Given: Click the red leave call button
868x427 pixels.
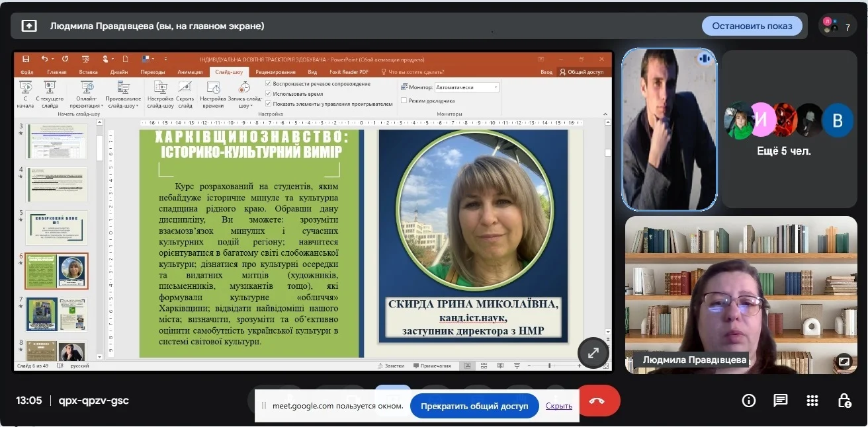Looking at the screenshot, I should (597, 401).
